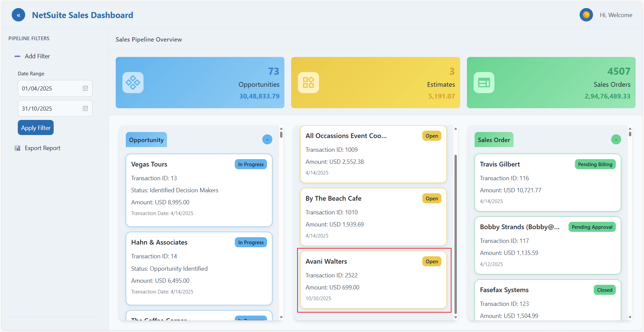Click the Export Report chart icon

[17, 148]
